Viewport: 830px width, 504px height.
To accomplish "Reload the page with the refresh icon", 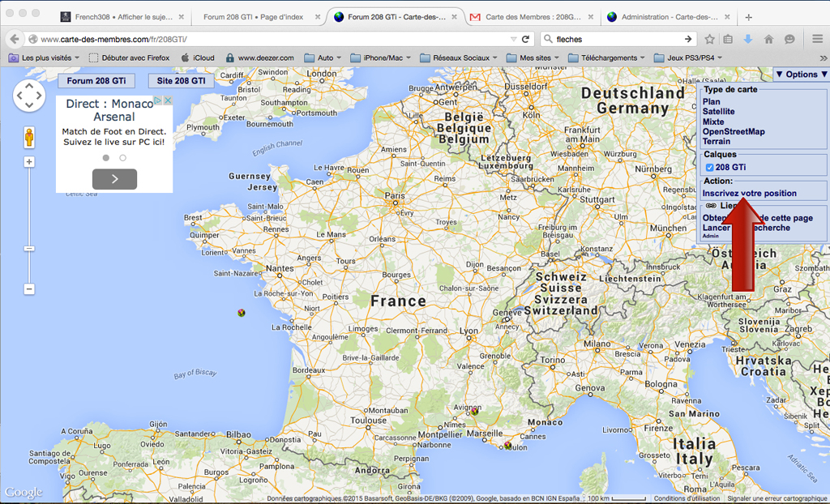I will [x=525, y=39].
